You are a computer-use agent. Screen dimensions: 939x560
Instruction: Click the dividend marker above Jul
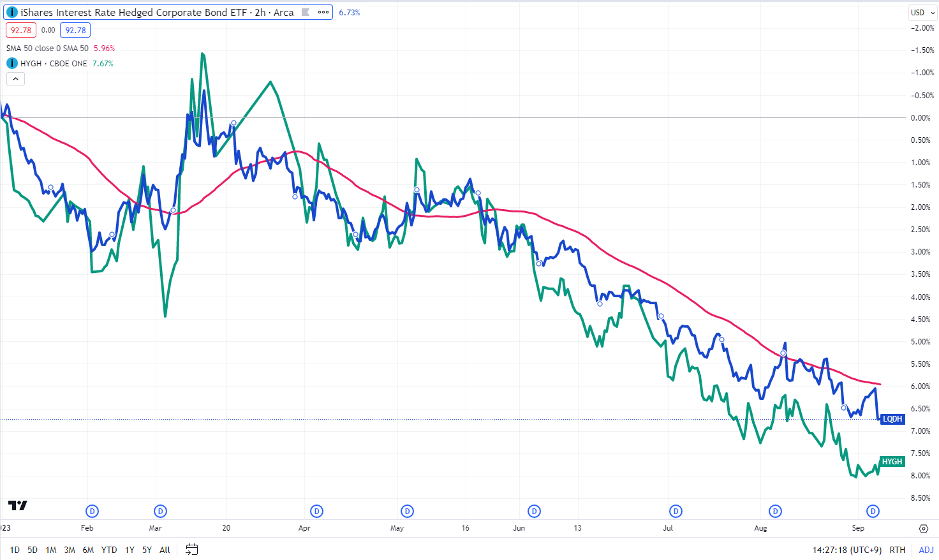(x=676, y=511)
